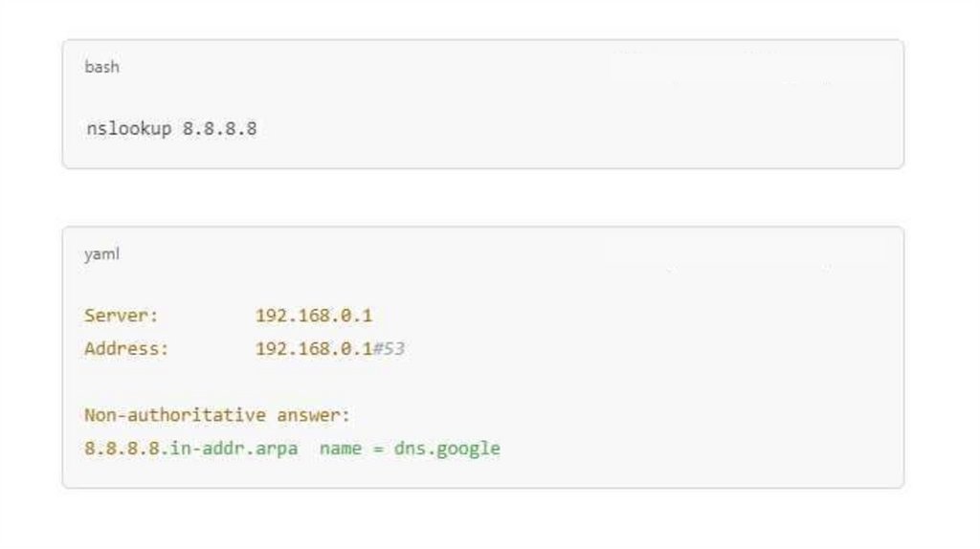Image resolution: width=980 pixels, height=549 pixels.
Task: Click the equals sign after name
Action: [378, 449]
